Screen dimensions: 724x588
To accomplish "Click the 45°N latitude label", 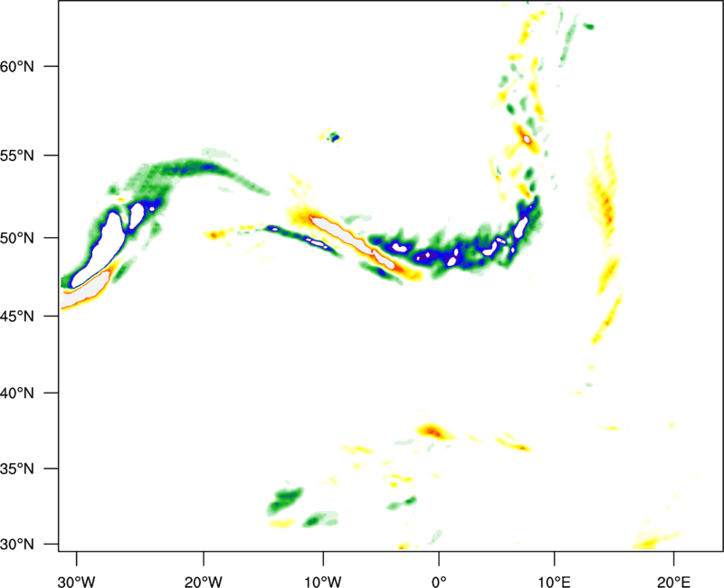I will (x=17, y=316).
